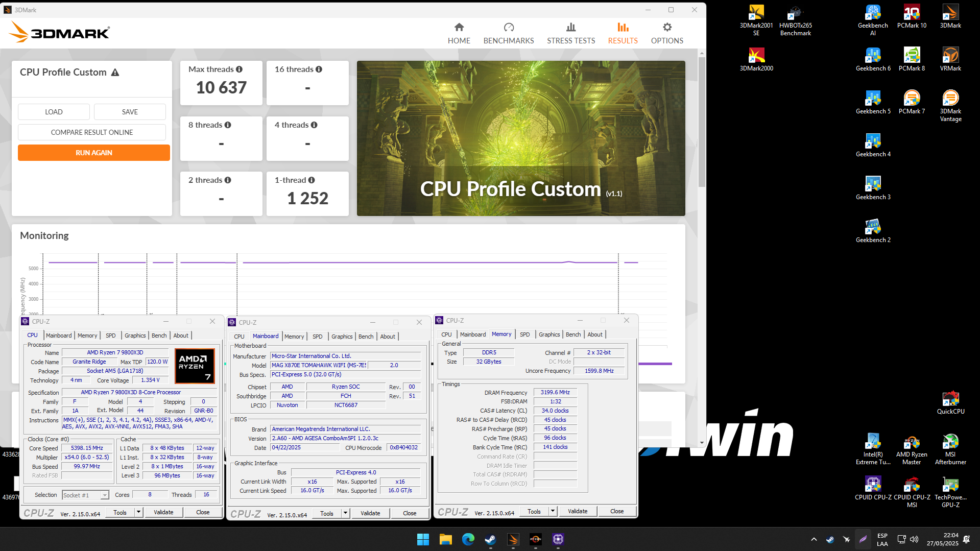The image size is (980, 551).
Task: Show hidden system tray icons
Action: 814,539
